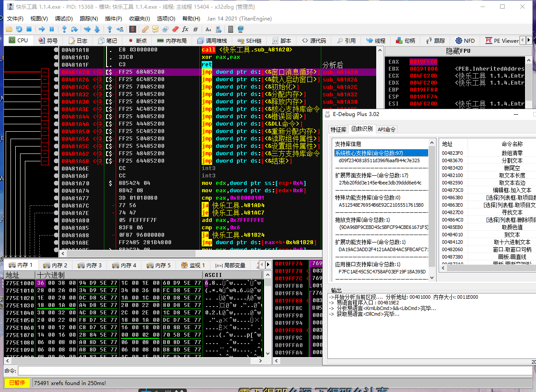Click the 已暂停 status indicator

click(17, 383)
